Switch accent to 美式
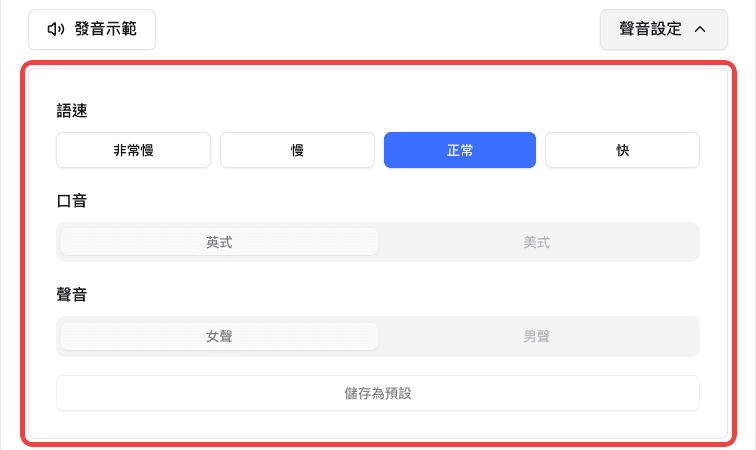The width and height of the screenshot is (756, 450). point(537,242)
